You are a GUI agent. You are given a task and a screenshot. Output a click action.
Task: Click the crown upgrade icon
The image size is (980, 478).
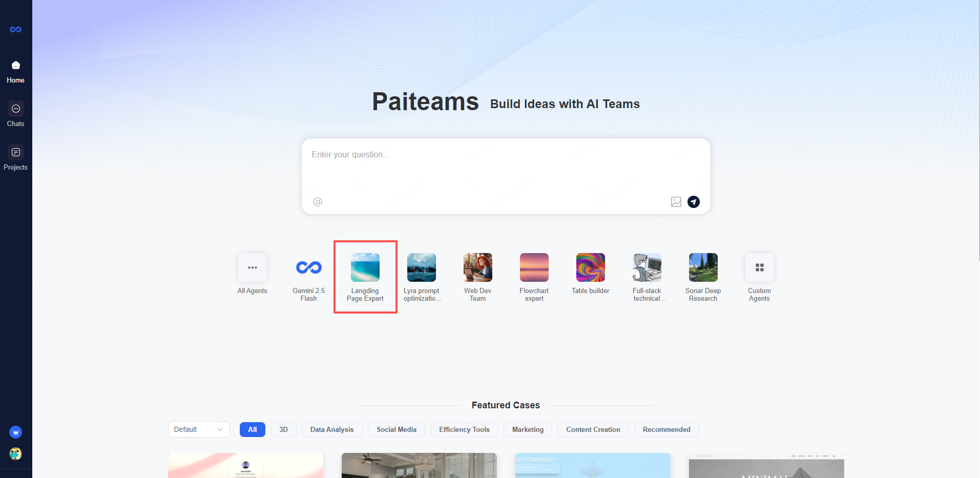point(16,432)
